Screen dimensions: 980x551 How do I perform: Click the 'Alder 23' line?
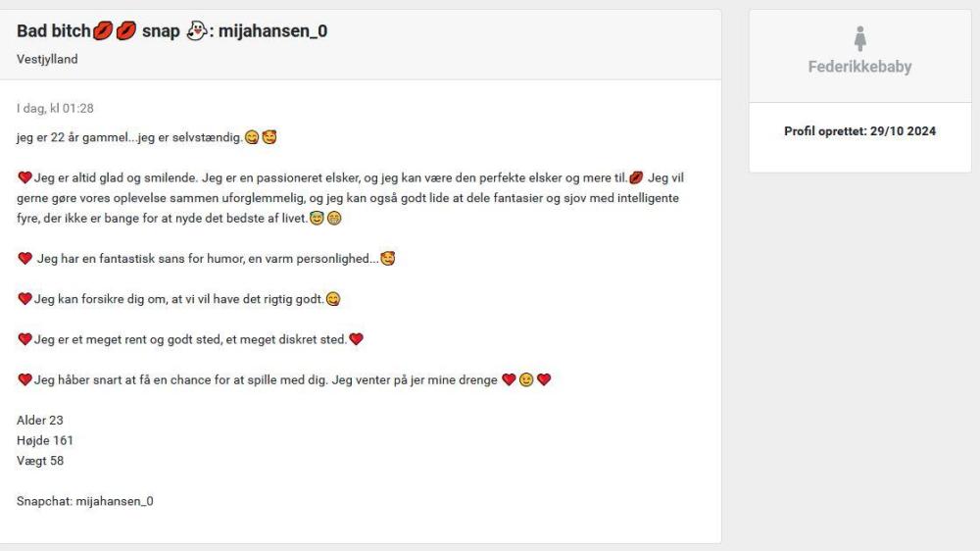(x=40, y=421)
